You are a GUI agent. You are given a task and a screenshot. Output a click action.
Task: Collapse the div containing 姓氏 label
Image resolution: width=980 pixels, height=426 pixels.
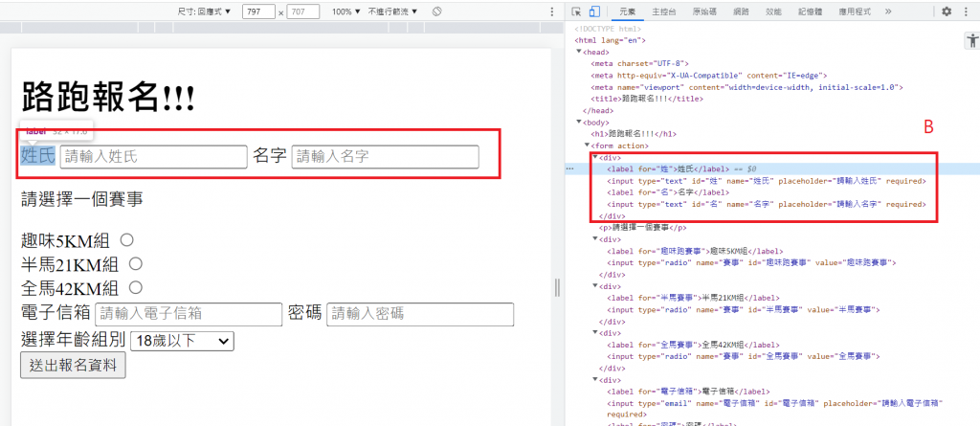[x=595, y=157]
